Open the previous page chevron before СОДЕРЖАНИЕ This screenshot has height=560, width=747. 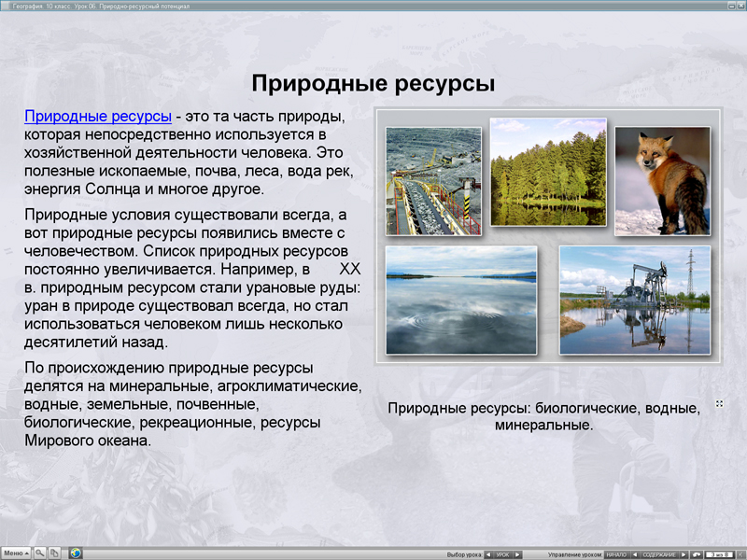point(637,552)
